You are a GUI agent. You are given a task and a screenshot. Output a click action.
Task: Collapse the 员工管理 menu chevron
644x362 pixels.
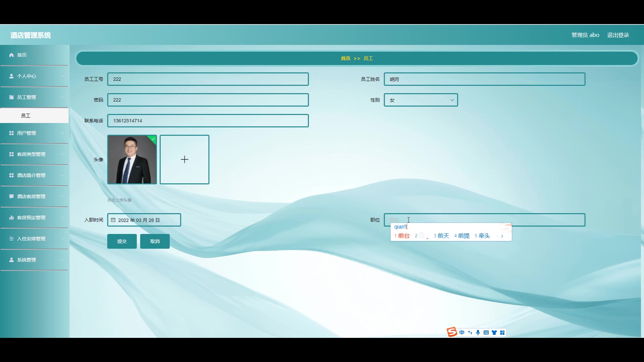pyautogui.click(x=63, y=97)
